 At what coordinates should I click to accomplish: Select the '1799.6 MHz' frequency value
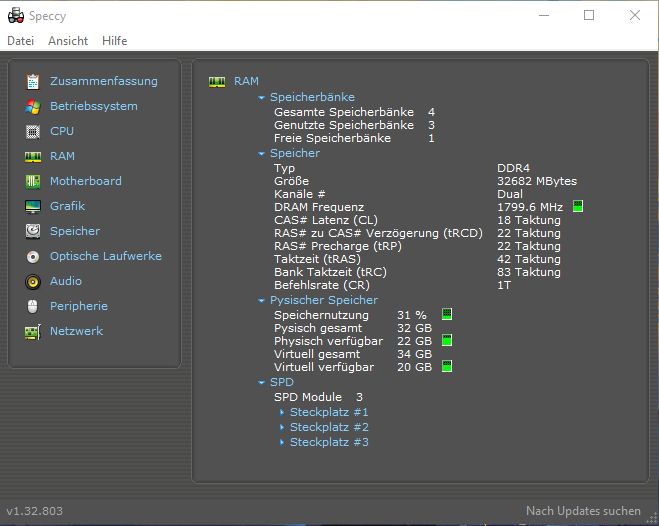530,207
